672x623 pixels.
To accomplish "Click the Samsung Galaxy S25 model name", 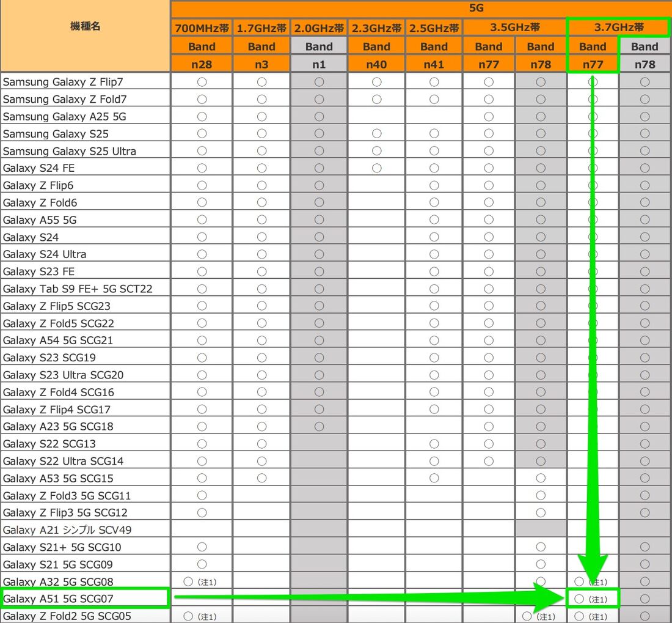I will [x=56, y=133].
